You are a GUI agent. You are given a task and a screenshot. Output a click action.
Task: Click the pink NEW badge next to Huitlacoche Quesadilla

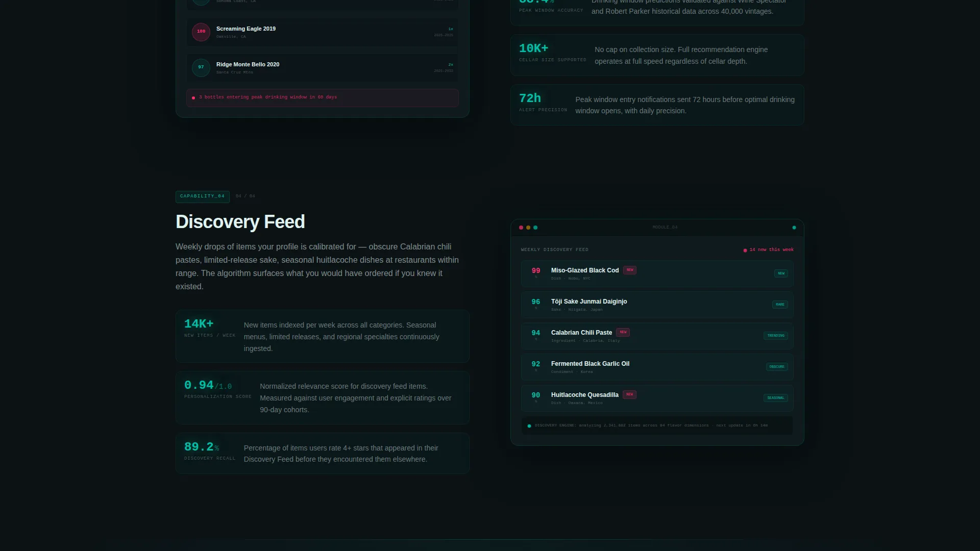pyautogui.click(x=629, y=394)
